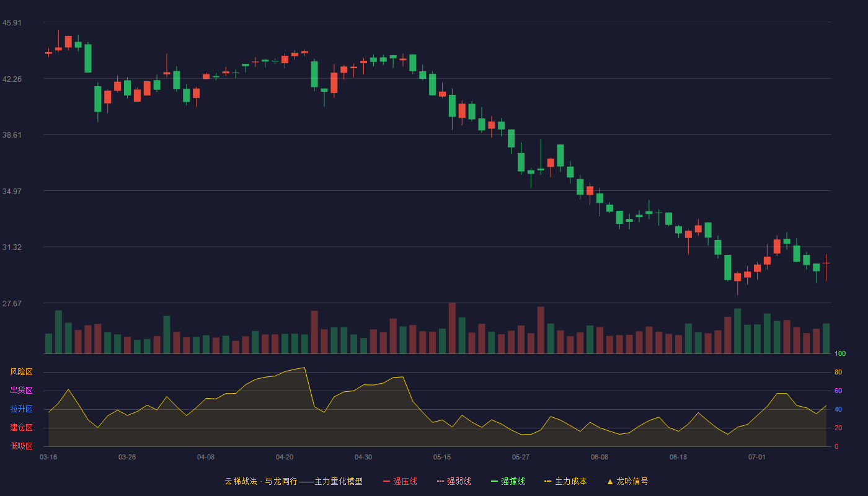Click the dashed yellow icon beside 主力成本
This screenshot has width=868, height=496.
click(x=548, y=481)
